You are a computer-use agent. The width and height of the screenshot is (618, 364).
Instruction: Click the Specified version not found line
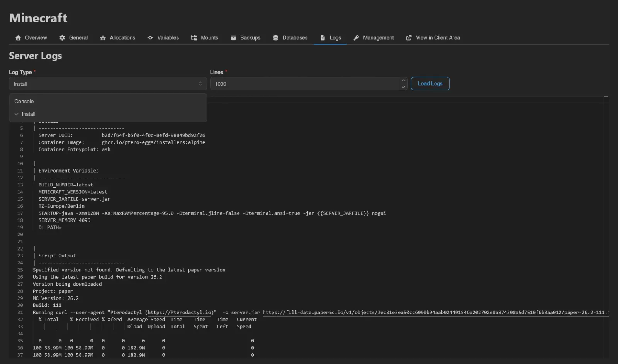[x=129, y=270]
